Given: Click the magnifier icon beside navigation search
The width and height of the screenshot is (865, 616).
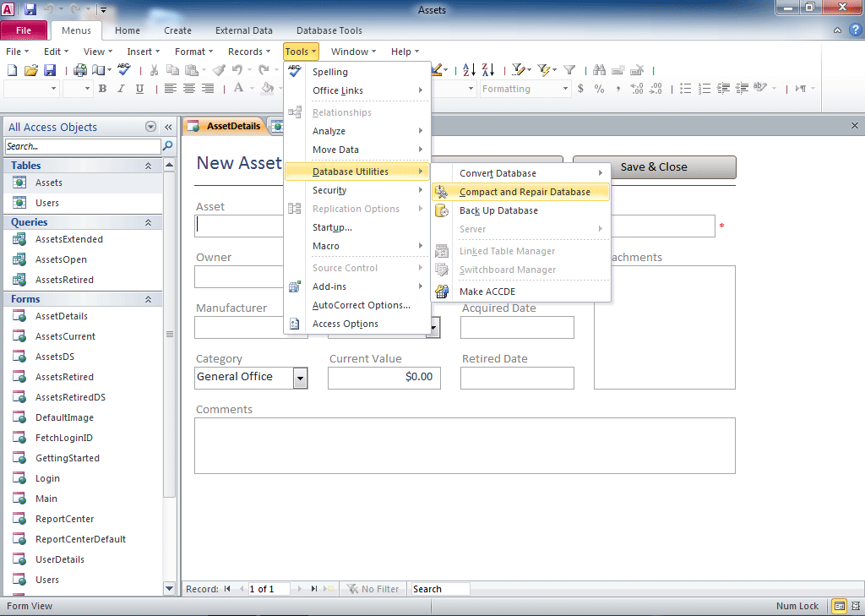Looking at the screenshot, I should pos(168,145).
